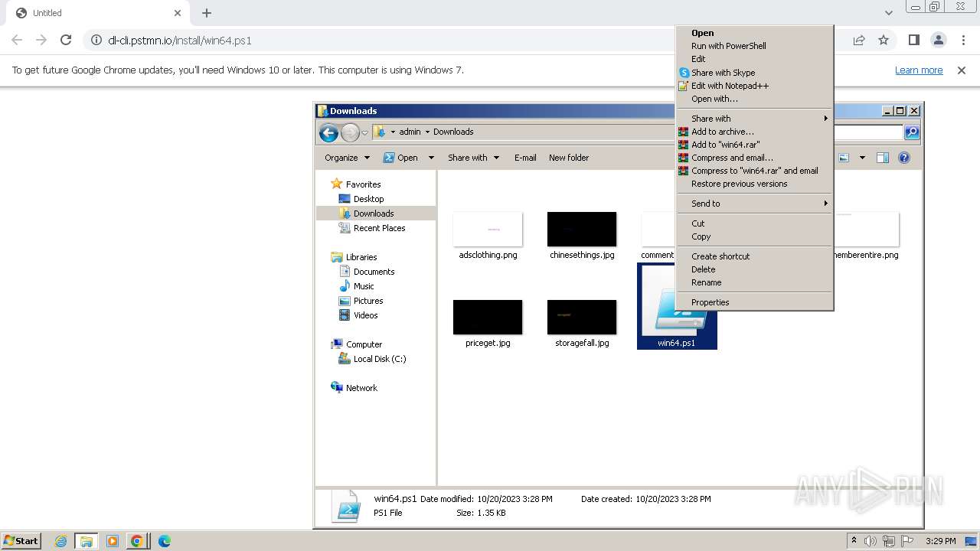
Task: Click the Windows Start button
Action: click(x=21, y=540)
